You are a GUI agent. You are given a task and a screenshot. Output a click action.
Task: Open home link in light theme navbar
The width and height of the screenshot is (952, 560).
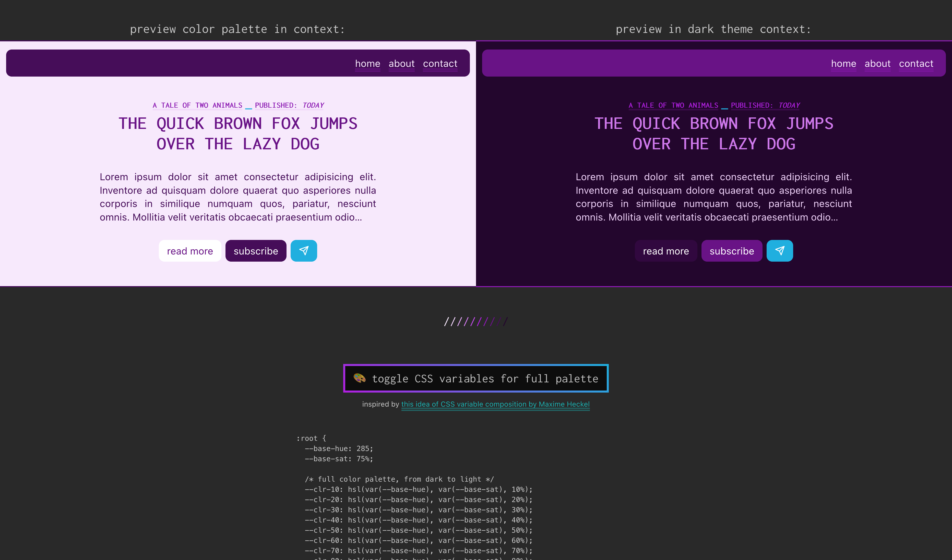click(x=367, y=64)
